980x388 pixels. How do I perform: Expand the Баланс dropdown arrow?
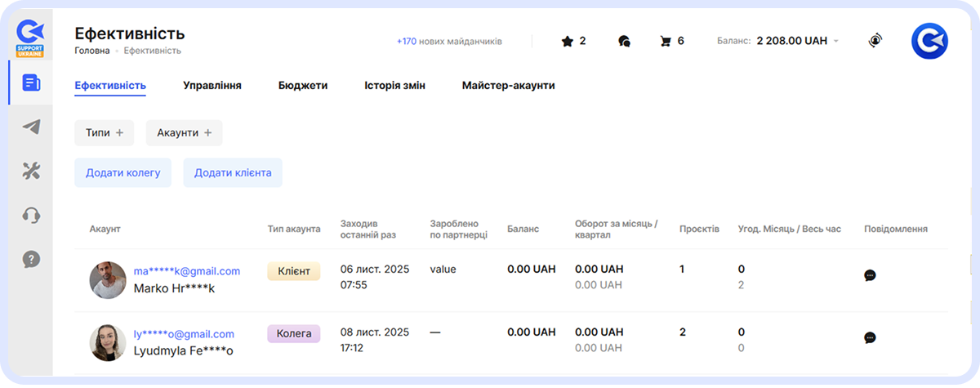pos(836,41)
